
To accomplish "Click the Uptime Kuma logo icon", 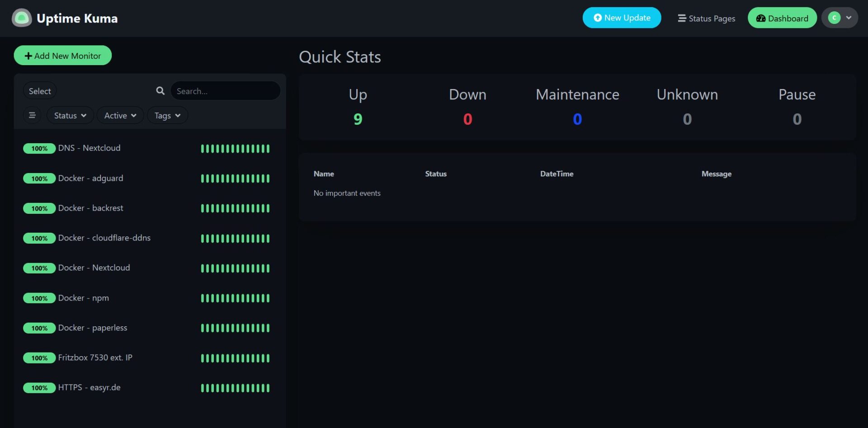I will 21,18.
